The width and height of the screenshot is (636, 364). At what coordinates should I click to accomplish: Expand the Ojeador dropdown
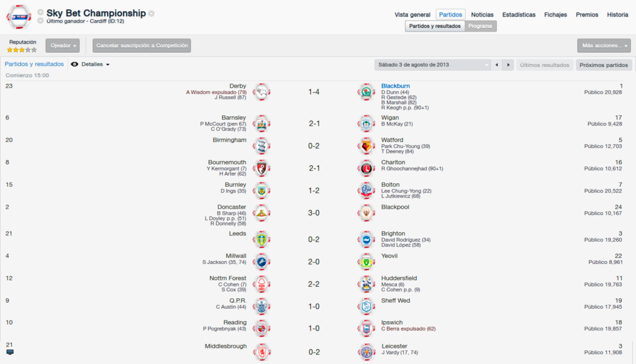[63, 45]
